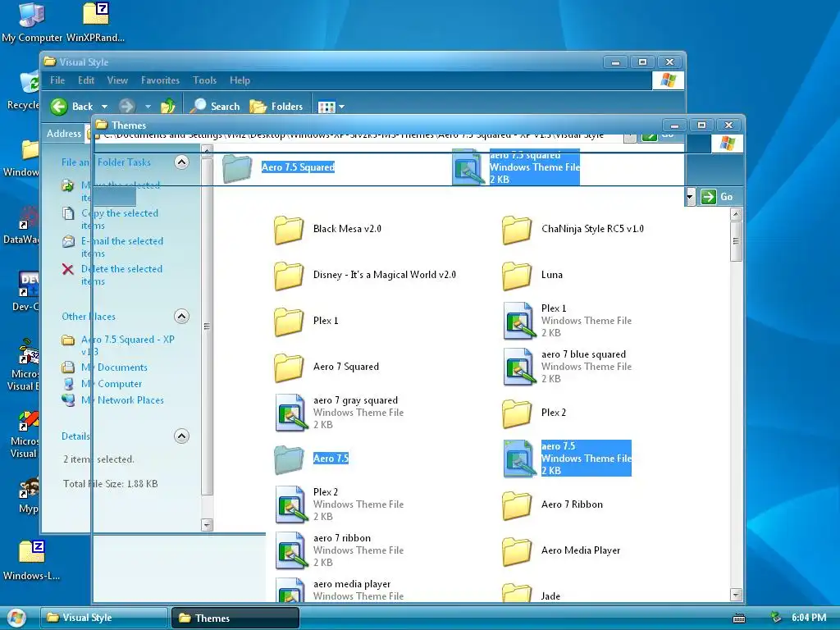Go to My Network Places link

122,400
